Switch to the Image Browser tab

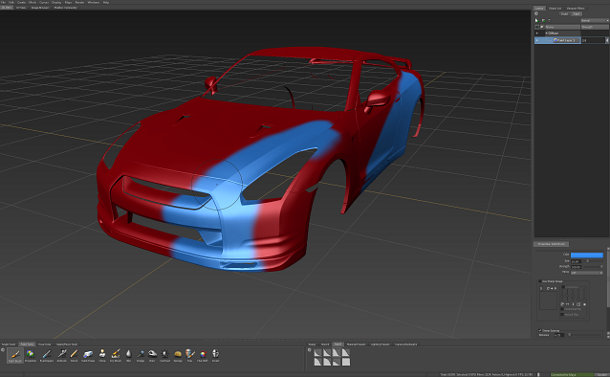coord(40,7)
